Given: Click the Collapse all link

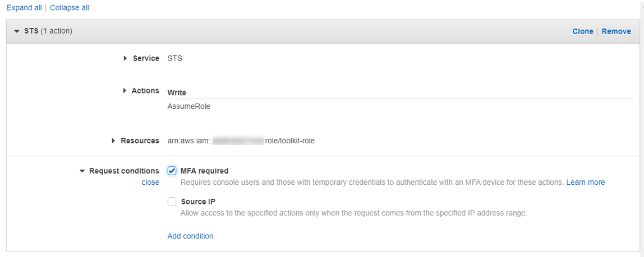Looking at the screenshot, I should [70, 7].
